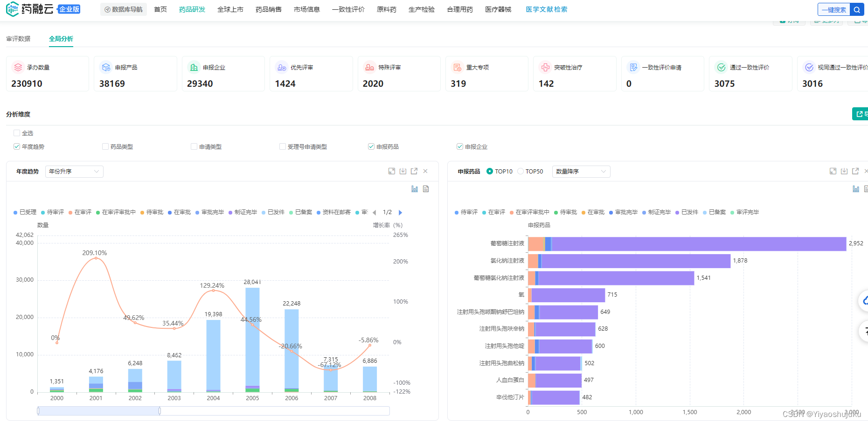Click the 优先评审 card icon
The width and height of the screenshot is (868, 423).
click(x=282, y=68)
